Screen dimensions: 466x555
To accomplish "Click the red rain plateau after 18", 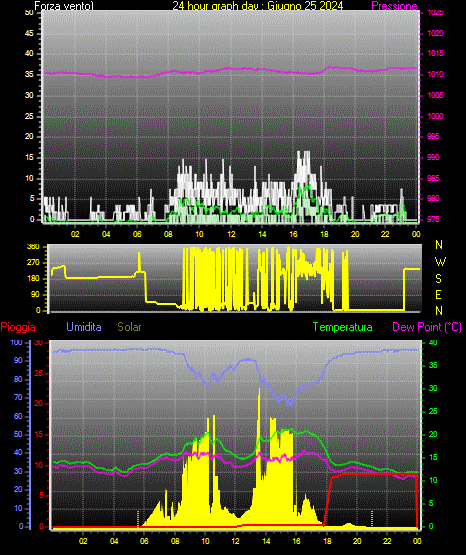I will tap(372, 473).
